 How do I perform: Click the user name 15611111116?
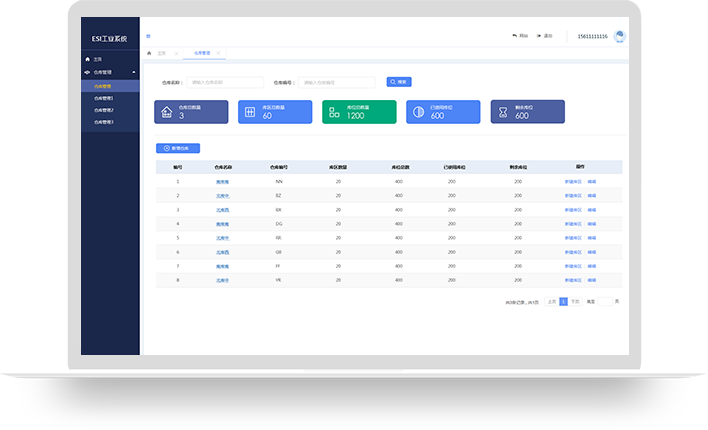point(592,36)
